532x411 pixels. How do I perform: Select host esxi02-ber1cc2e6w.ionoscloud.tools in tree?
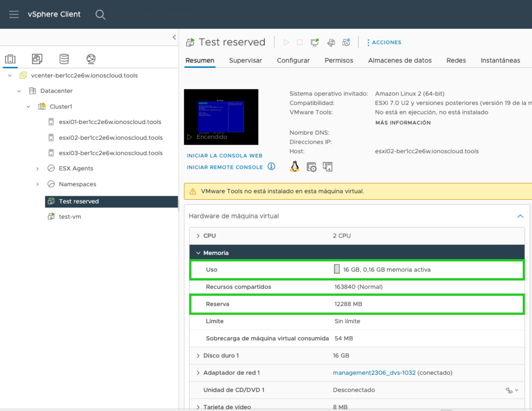[111, 138]
